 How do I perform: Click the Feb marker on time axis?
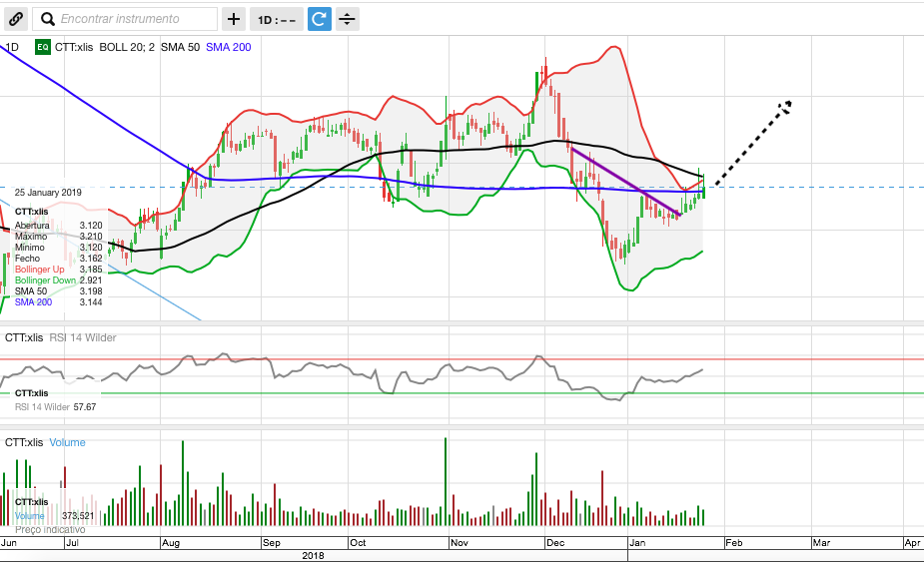[x=733, y=543]
